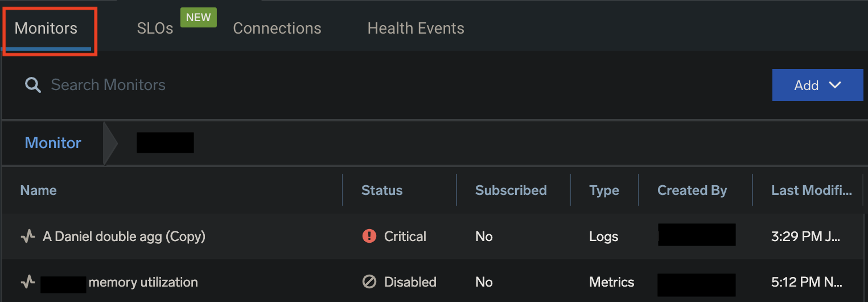Open the Add dropdown menu
Screen dimensions: 868x302
click(x=817, y=85)
